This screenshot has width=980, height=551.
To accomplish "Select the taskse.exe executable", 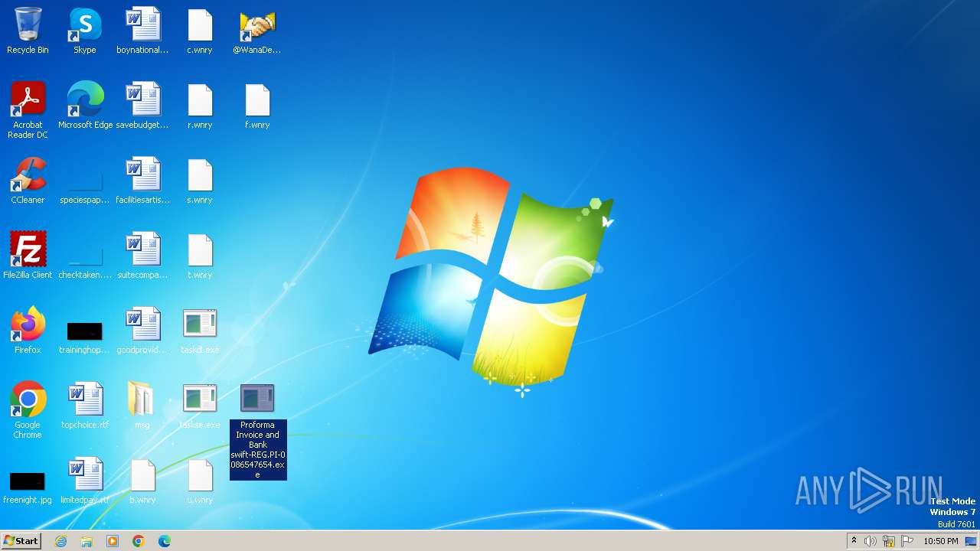I will coord(200,406).
